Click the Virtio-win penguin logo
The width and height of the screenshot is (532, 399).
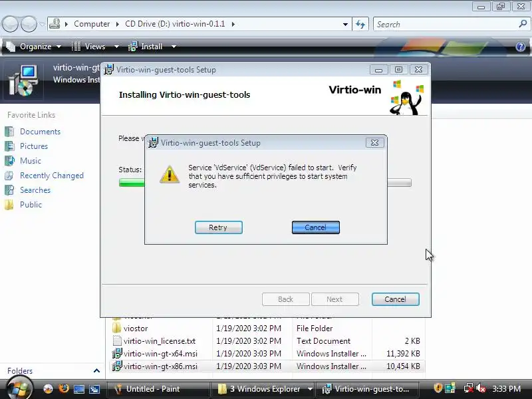pyautogui.click(x=406, y=98)
